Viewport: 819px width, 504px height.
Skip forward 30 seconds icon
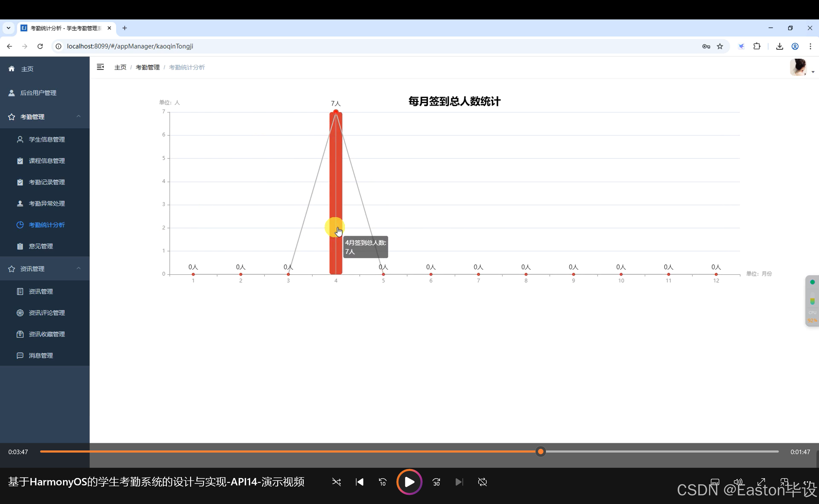click(436, 482)
